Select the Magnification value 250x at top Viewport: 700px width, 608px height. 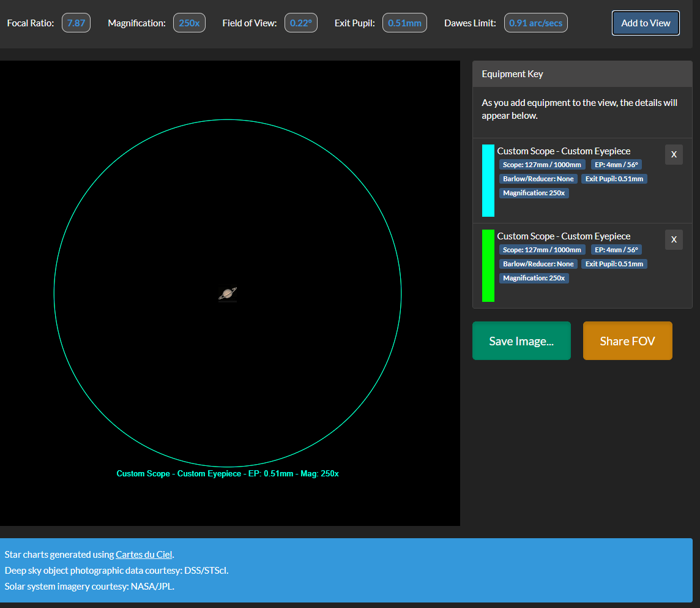coord(189,23)
